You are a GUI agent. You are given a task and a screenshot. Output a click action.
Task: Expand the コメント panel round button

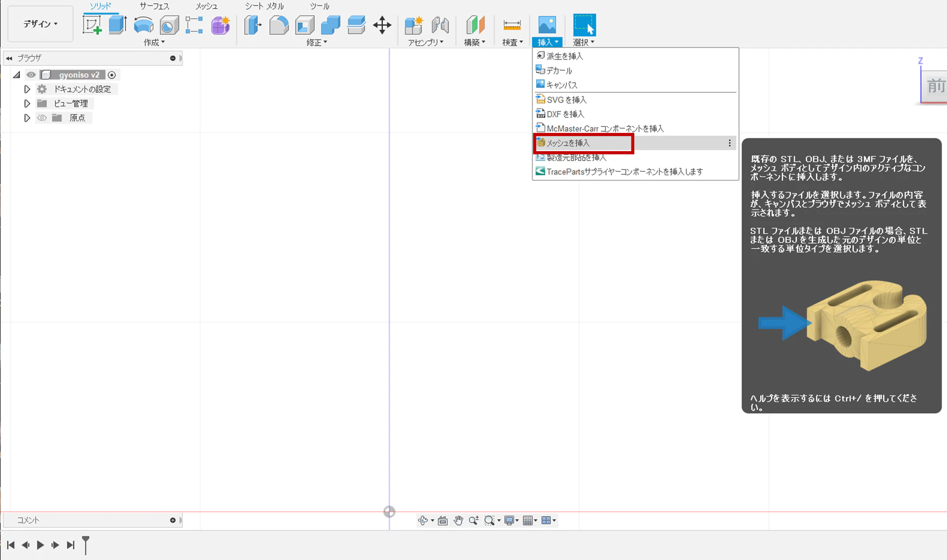pyautogui.click(x=173, y=520)
